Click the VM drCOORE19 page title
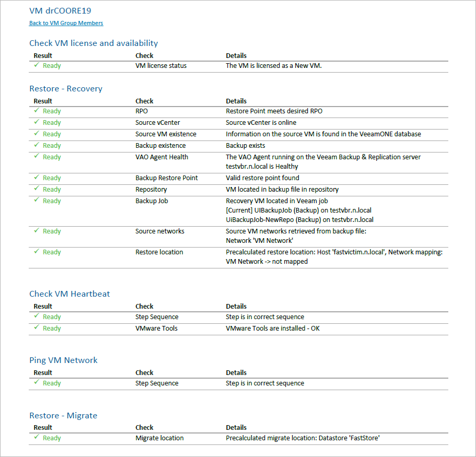 pos(61,10)
